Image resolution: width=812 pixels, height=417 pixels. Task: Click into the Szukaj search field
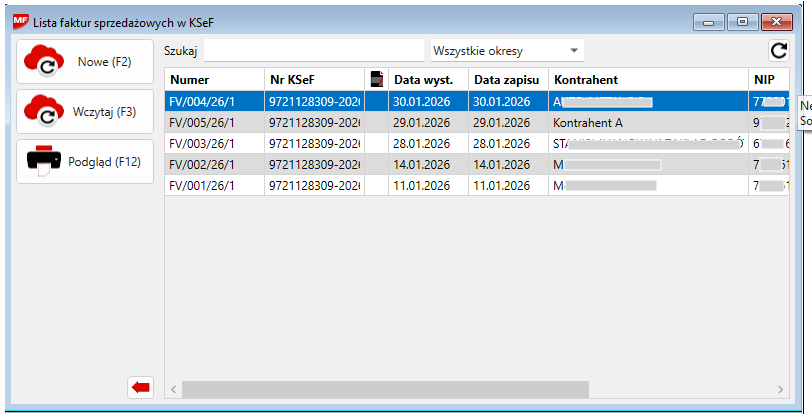click(x=314, y=51)
